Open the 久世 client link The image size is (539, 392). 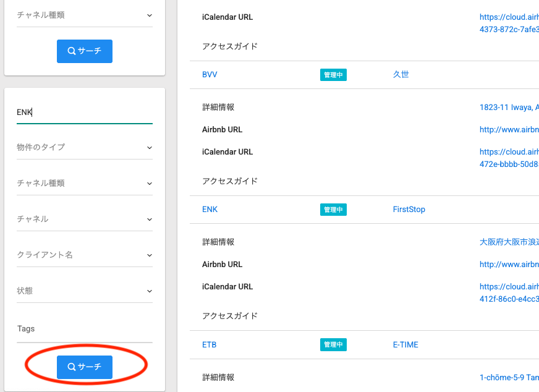click(x=401, y=75)
